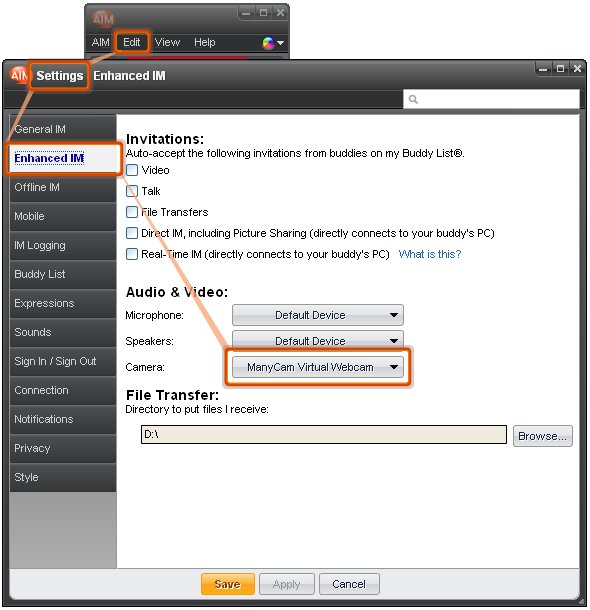The height and width of the screenshot is (610, 590).
Task: Minimize the Settings window
Action: 543,69
